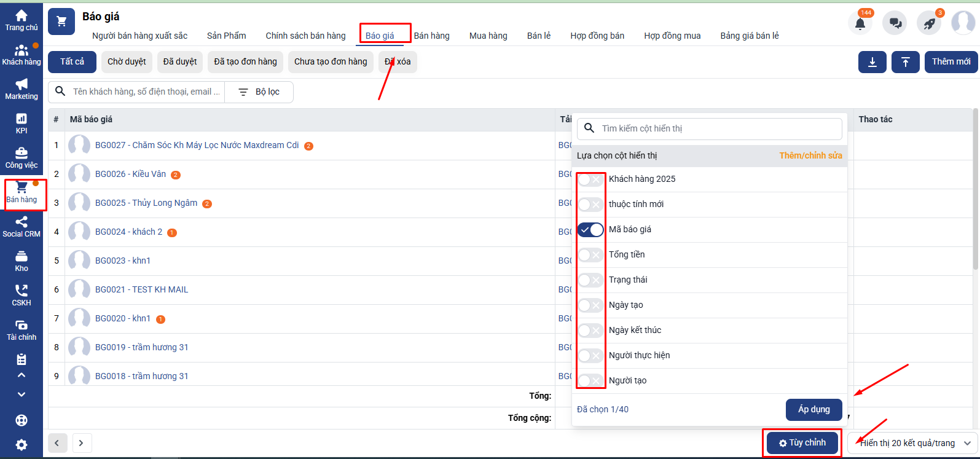Open the Social CRM share icon
The image size is (980, 459).
pos(22,226)
